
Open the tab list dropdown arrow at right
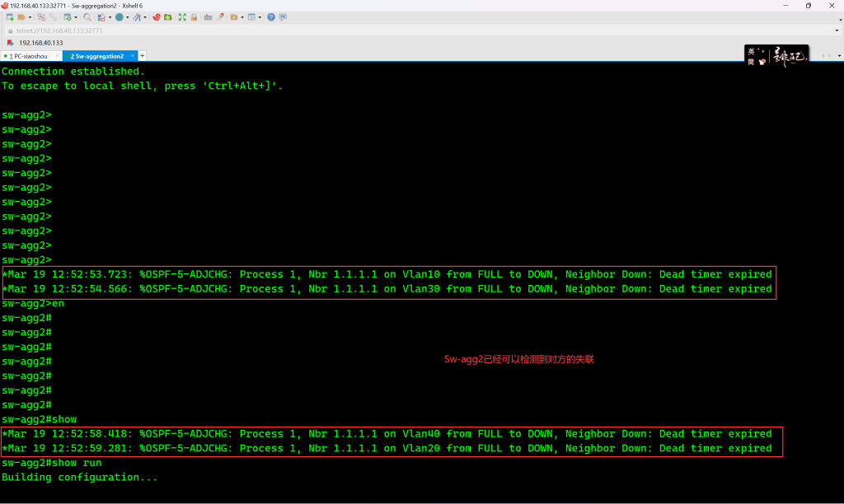(x=837, y=56)
